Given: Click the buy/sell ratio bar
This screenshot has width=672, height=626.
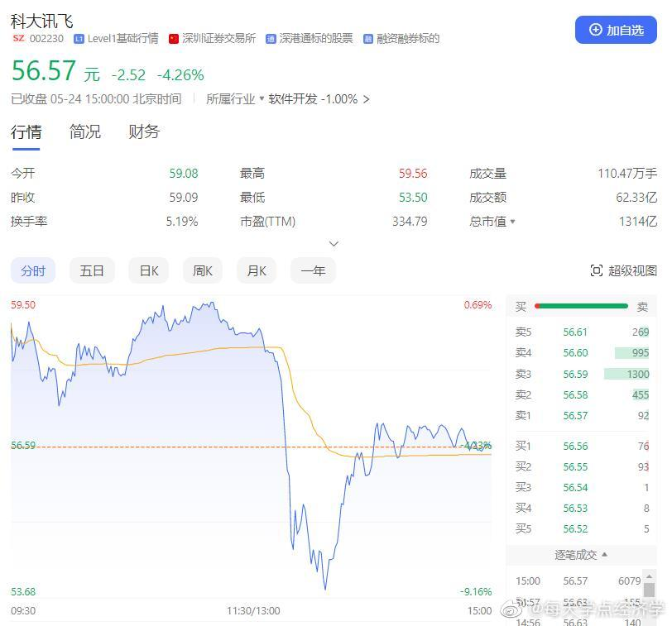Looking at the screenshot, I should [582, 306].
